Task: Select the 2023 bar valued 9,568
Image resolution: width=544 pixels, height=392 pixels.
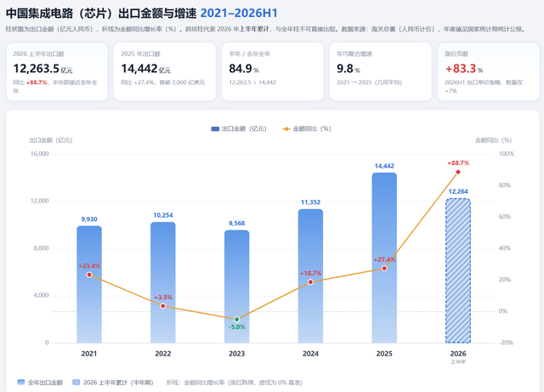Action: pos(236,287)
